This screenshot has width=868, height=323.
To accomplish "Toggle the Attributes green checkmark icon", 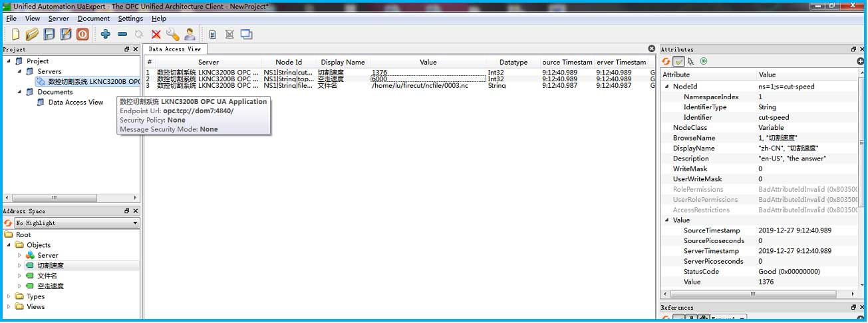I will pyautogui.click(x=679, y=61).
